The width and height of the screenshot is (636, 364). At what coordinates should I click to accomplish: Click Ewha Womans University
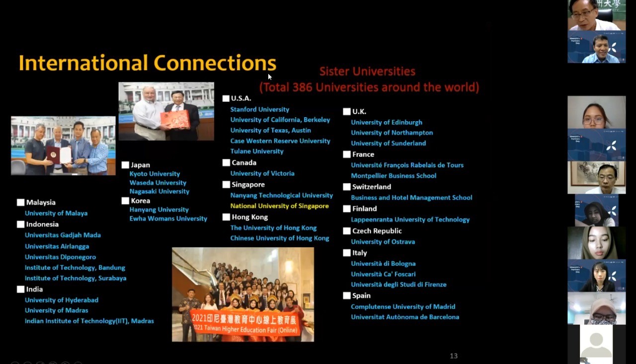click(168, 218)
